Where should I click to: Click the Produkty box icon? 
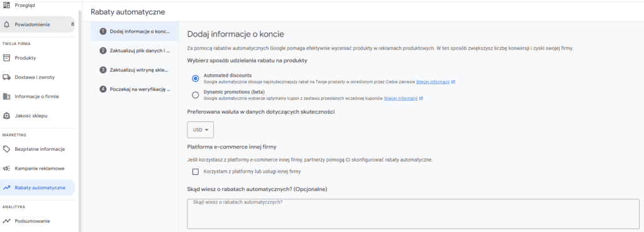pyautogui.click(x=6, y=58)
